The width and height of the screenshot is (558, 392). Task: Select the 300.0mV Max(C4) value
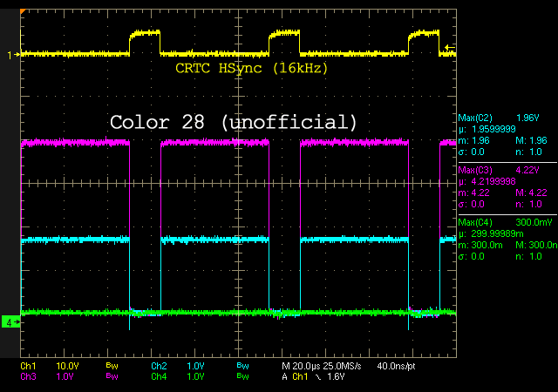click(534, 222)
